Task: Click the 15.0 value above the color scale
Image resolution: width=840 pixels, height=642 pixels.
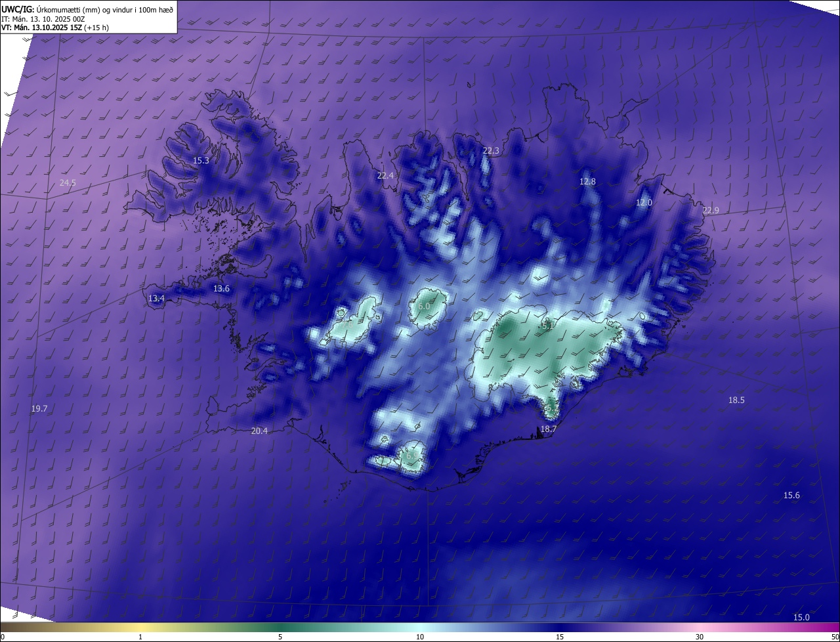Action: coord(801,618)
